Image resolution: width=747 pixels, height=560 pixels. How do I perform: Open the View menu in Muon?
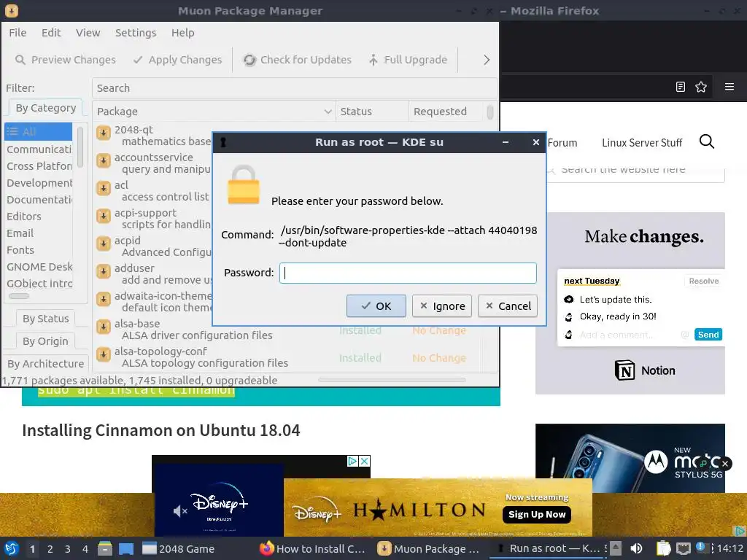coord(88,33)
